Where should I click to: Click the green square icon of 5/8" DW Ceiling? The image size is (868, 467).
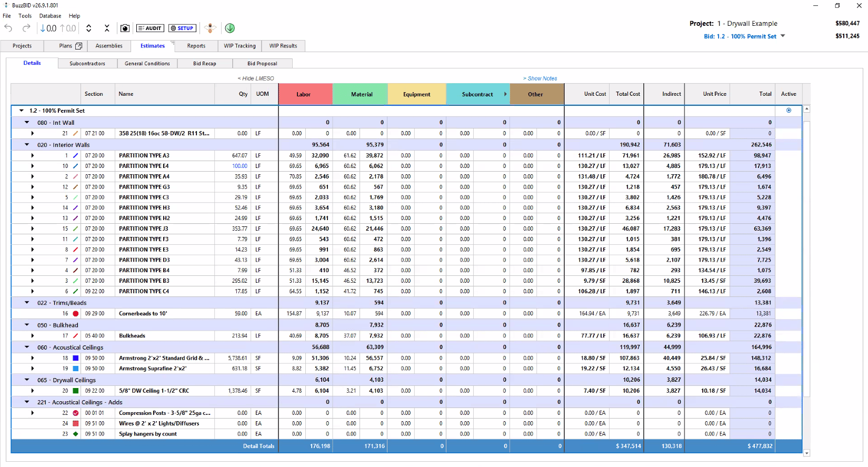[75, 391]
